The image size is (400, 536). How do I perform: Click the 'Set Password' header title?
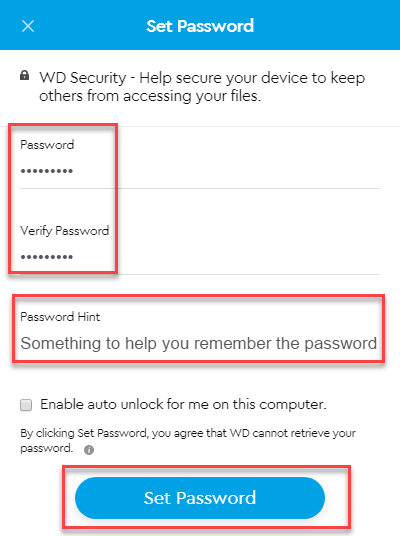point(200,26)
